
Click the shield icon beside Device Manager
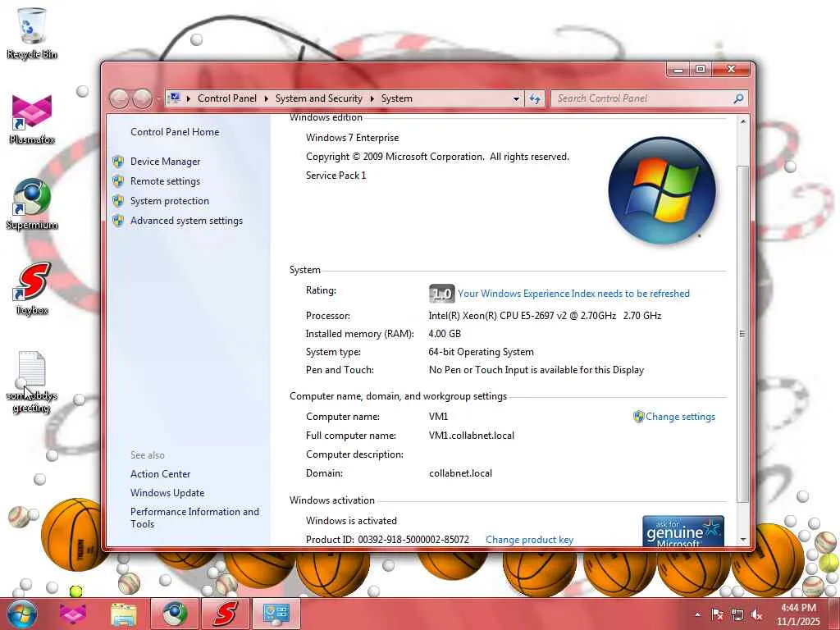click(118, 162)
